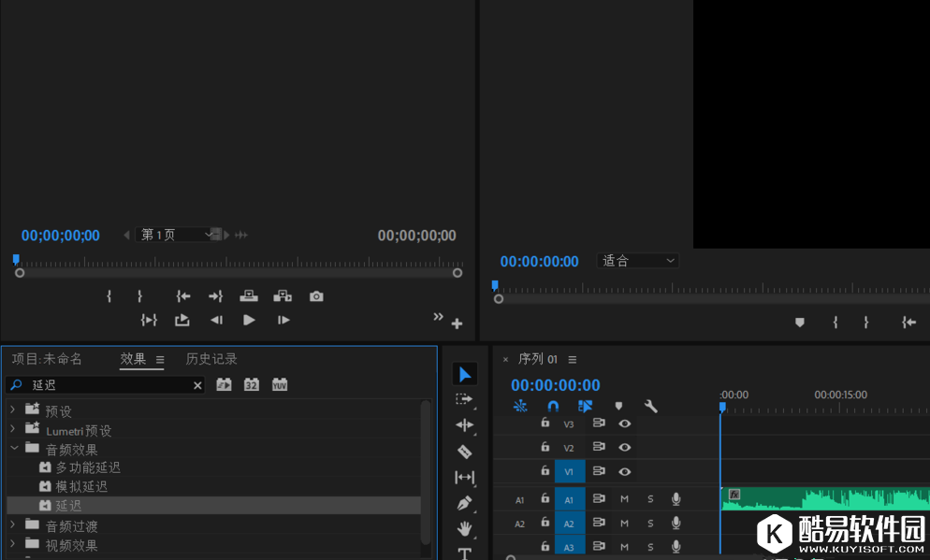Select the Razor tool
This screenshot has height=560, width=930.
[465, 452]
